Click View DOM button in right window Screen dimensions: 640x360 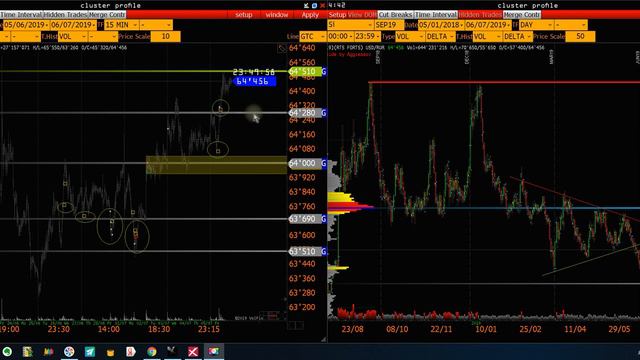click(362, 15)
